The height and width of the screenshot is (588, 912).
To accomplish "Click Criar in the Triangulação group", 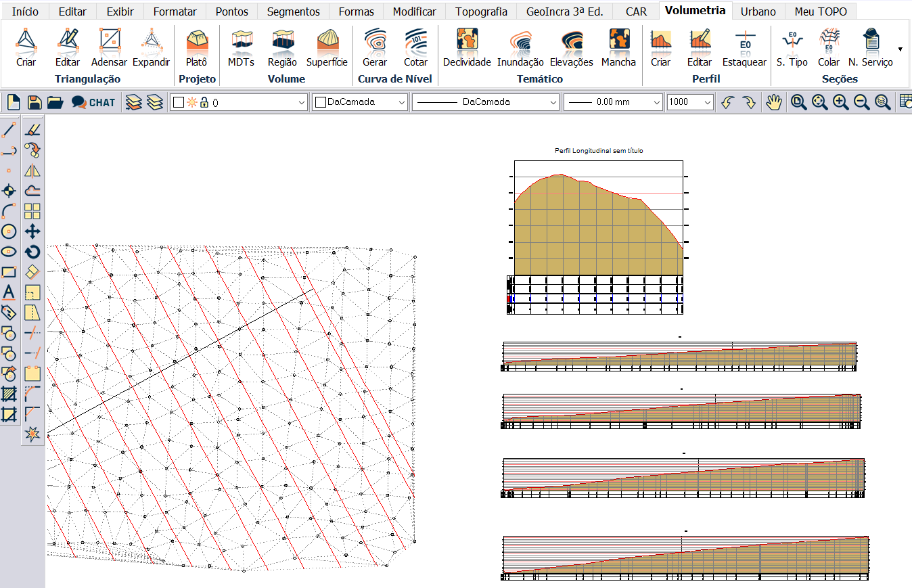I will (x=26, y=47).
